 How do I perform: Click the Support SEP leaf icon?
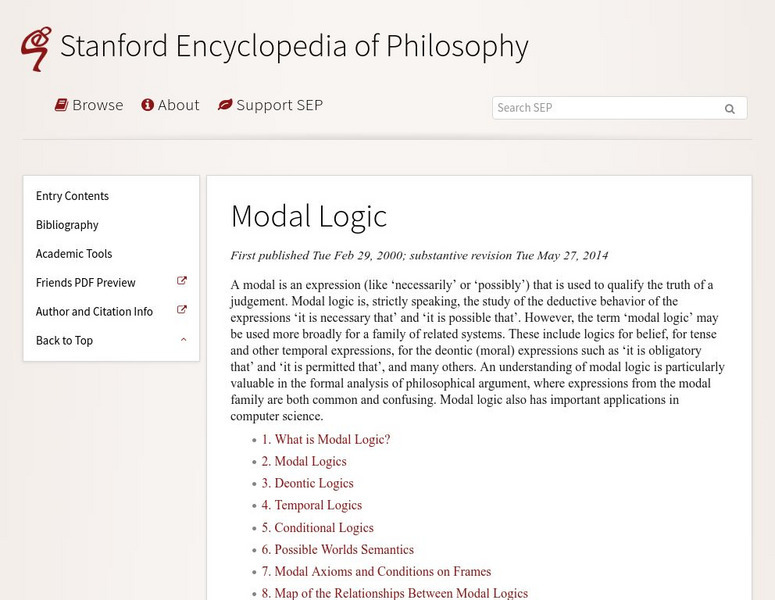tap(225, 105)
